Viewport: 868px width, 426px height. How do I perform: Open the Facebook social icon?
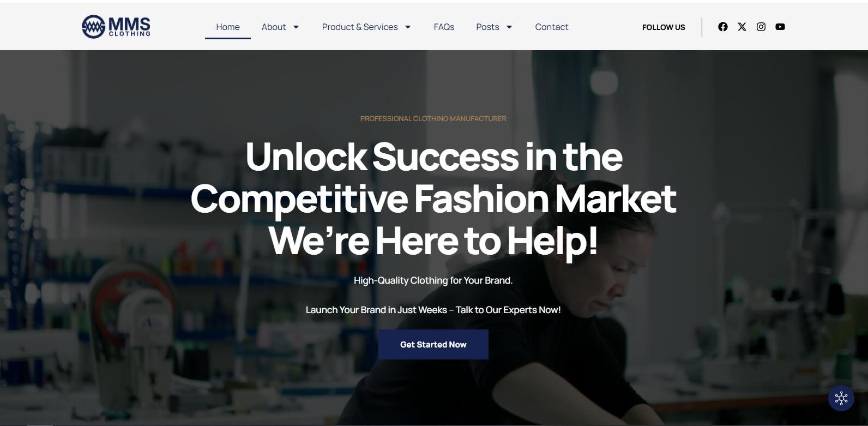click(x=723, y=27)
